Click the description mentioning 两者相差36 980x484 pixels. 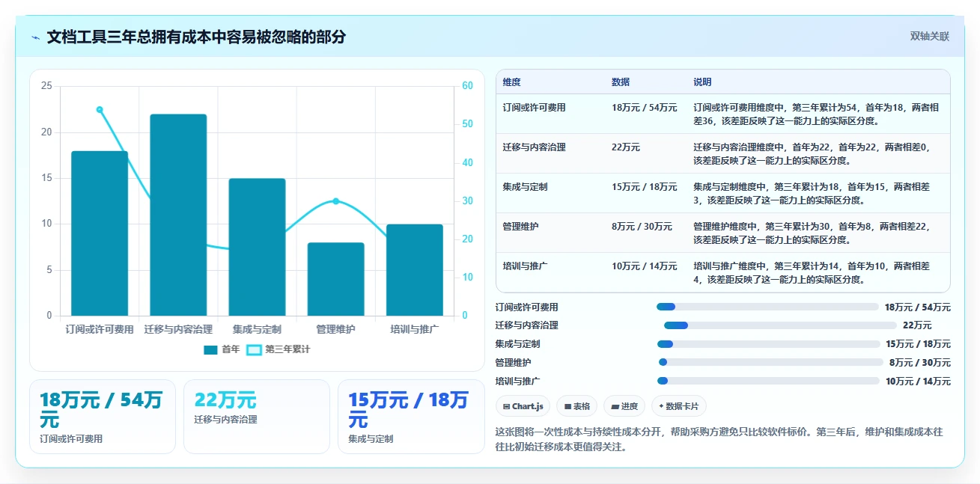pos(816,114)
